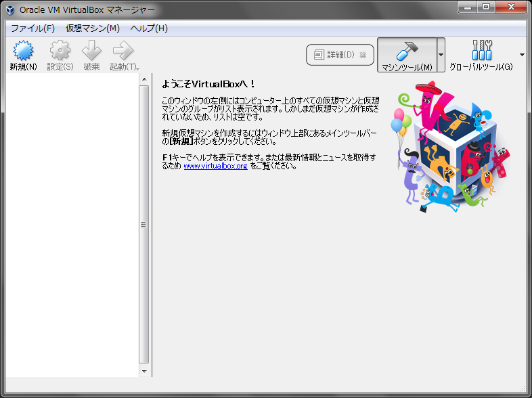Select the グローバルツール(G) tools button

[481, 55]
